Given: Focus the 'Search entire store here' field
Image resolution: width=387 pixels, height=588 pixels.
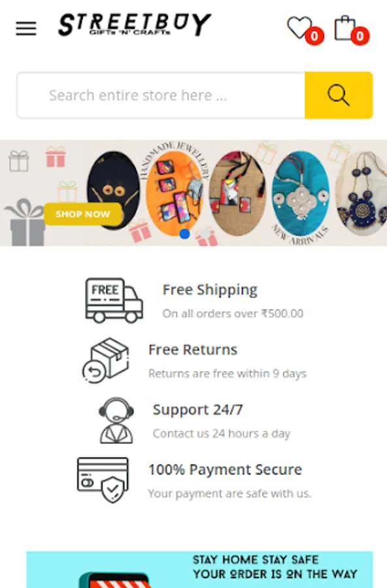Looking at the screenshot, I should coord(161,95).
